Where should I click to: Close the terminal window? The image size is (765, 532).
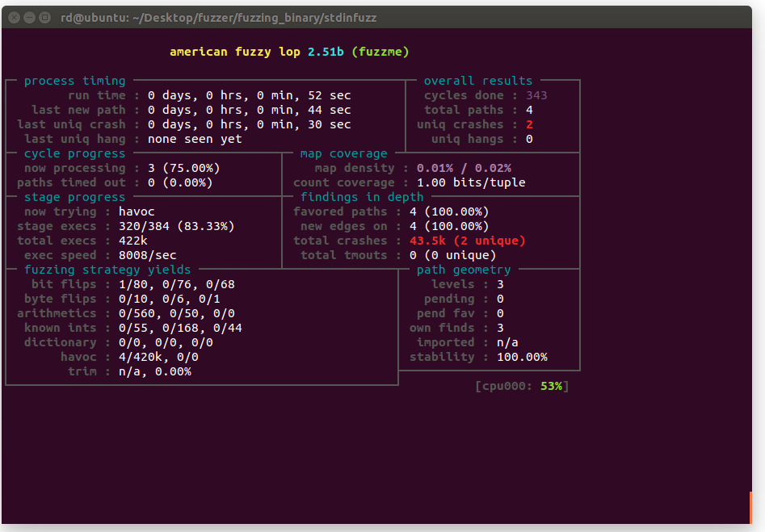pos(15,18)
